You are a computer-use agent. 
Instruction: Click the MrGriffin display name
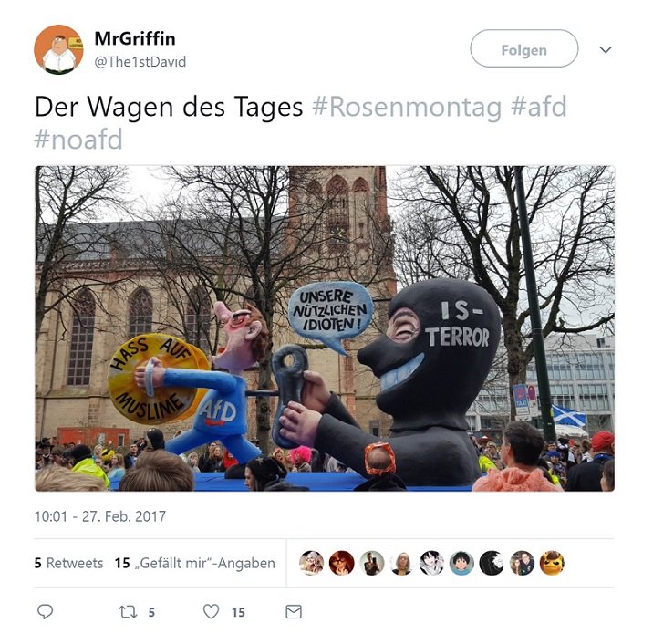(135, 38)
